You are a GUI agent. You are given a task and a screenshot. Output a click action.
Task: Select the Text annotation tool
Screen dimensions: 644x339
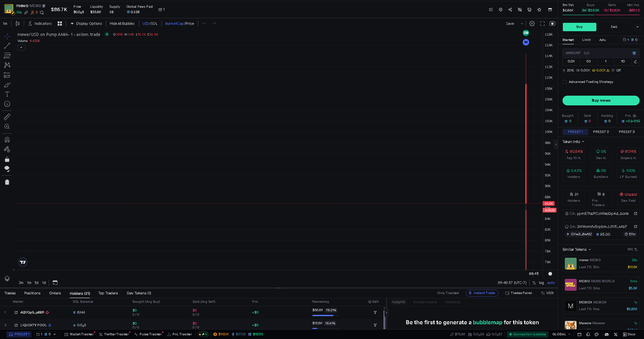tap(7, 94)
